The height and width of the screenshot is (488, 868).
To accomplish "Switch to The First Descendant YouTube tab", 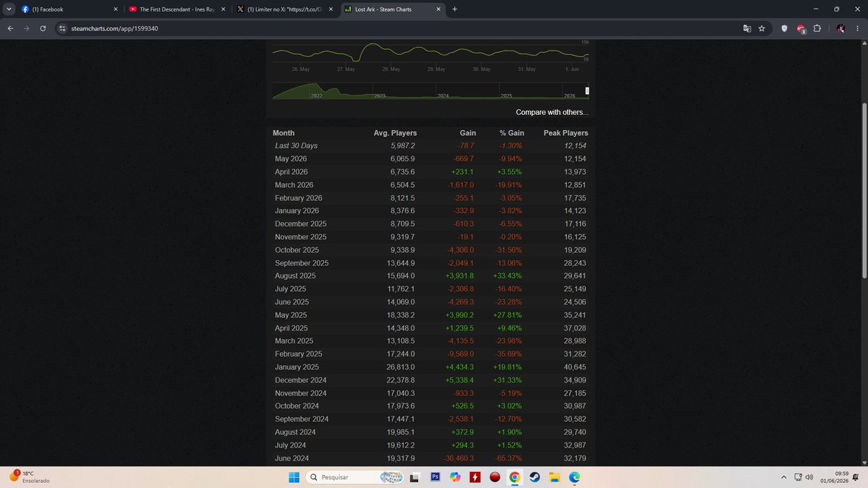I will pyautogui.click(x=176, y=9).
